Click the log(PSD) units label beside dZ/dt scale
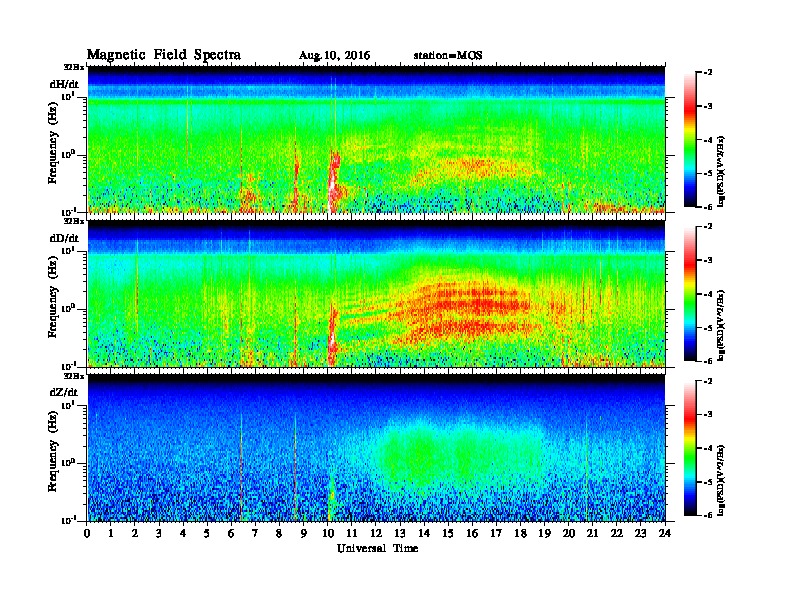 721,480
